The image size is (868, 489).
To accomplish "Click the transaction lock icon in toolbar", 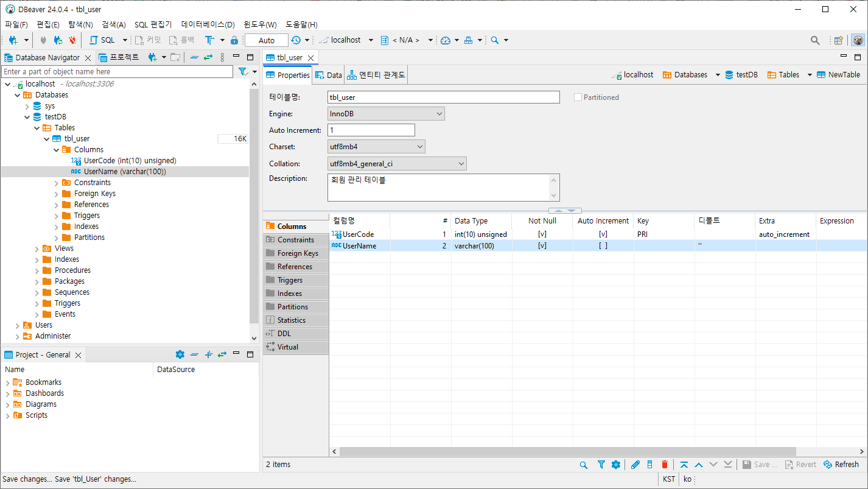I will pyautogui.click(x=234, y=40).
